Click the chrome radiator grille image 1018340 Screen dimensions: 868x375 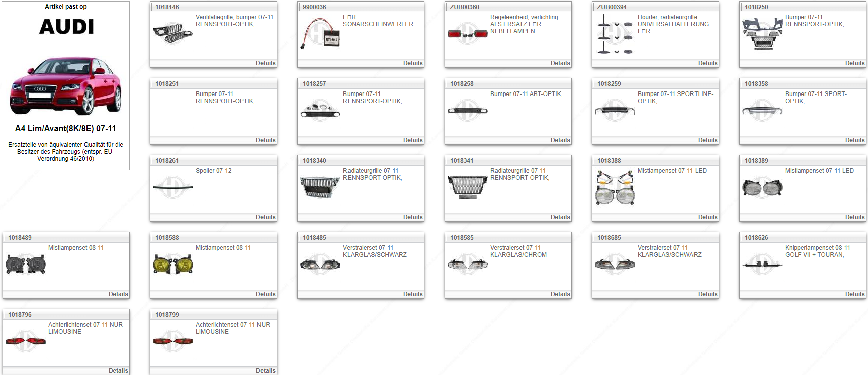(x=320, y=187)
